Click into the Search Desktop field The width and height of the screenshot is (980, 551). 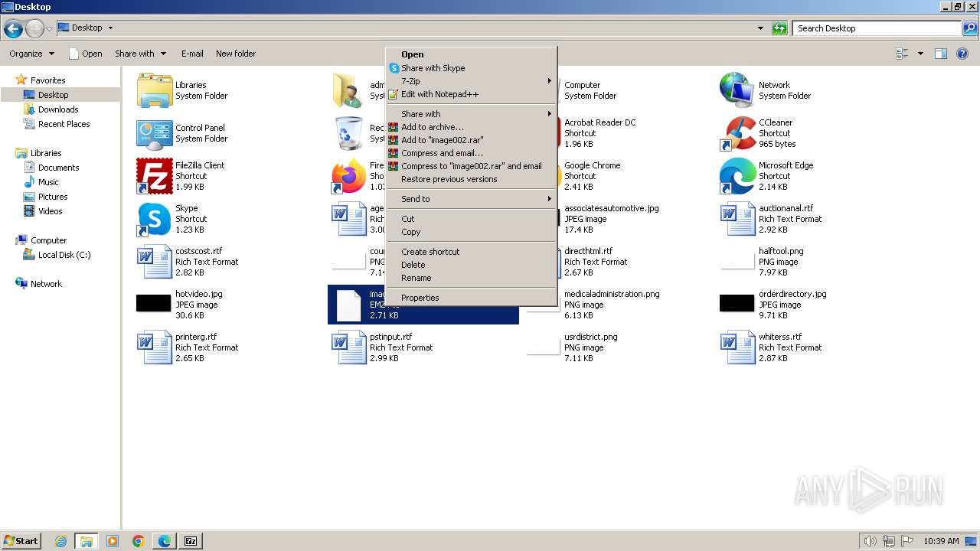click(x=877, y=28)
